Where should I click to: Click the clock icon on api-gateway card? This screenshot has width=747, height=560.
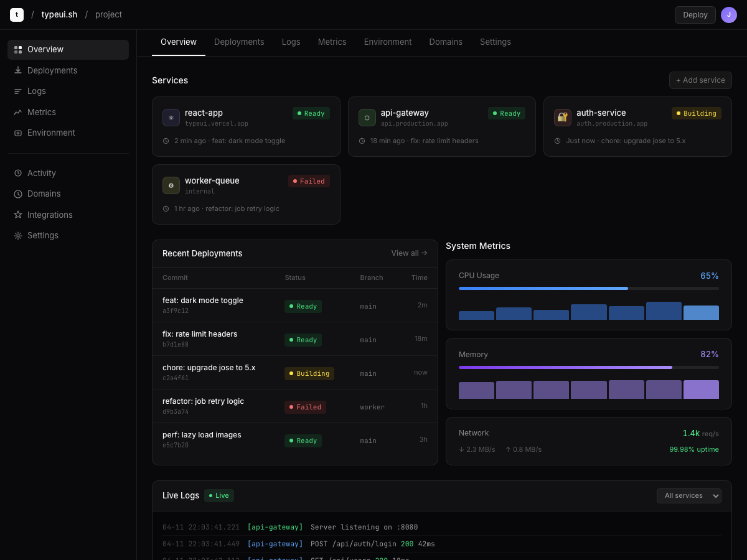(x=362, y=141)
